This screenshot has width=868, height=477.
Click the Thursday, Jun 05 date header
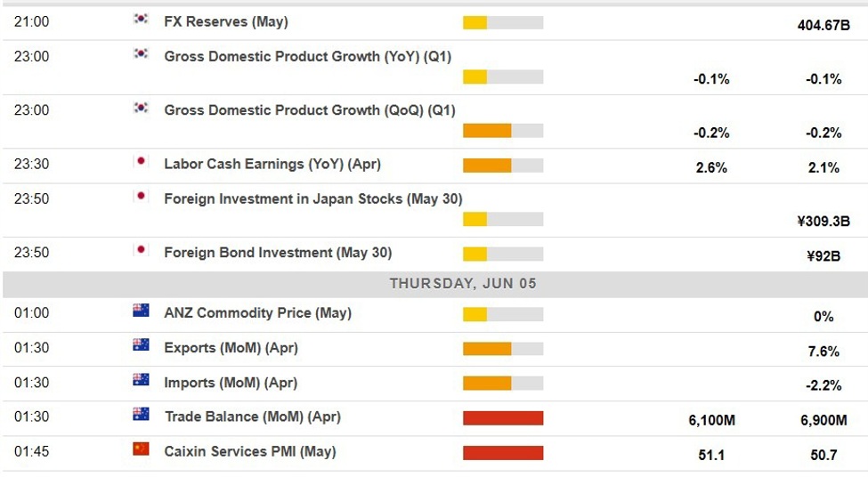(x=463, y=284)
